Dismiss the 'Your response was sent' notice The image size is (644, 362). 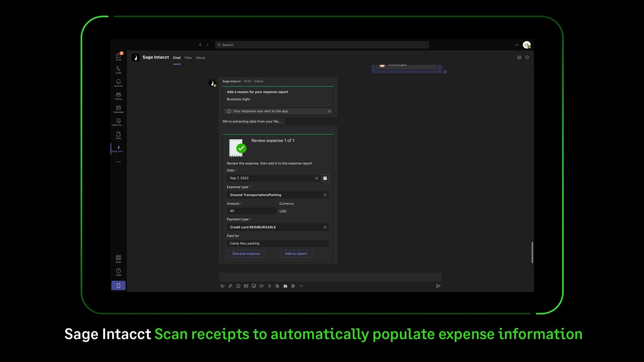pyautogui.click(x=330, y=111)
